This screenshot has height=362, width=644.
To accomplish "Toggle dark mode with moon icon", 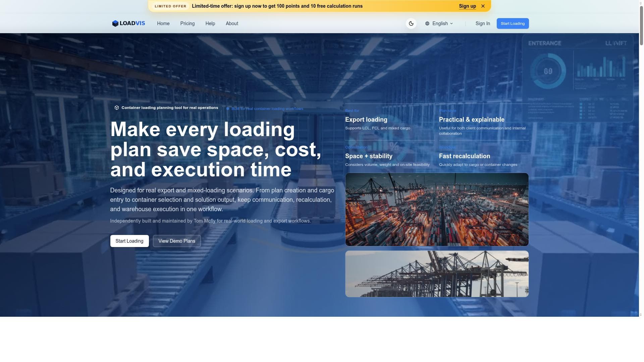I will click(x=411, y=23).
